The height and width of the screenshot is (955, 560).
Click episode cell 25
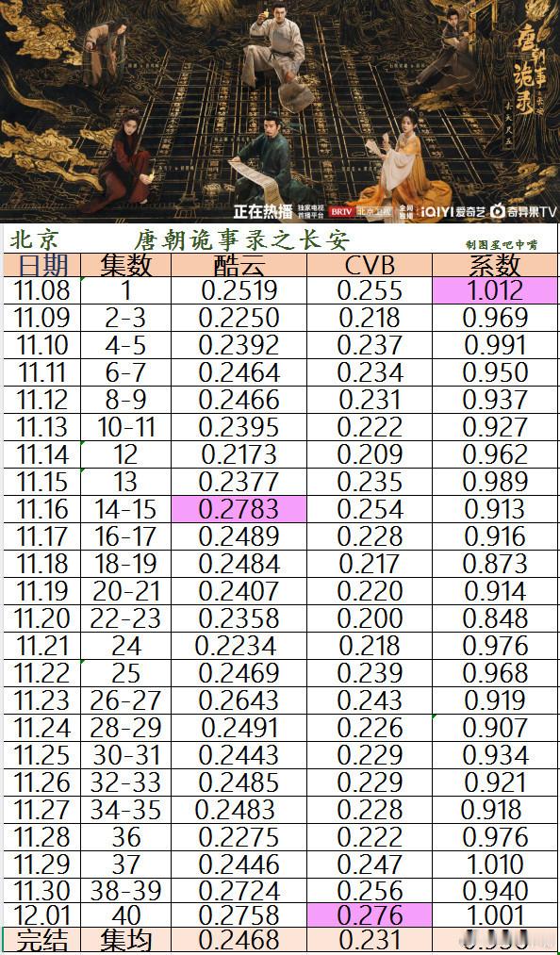point(126,674)
